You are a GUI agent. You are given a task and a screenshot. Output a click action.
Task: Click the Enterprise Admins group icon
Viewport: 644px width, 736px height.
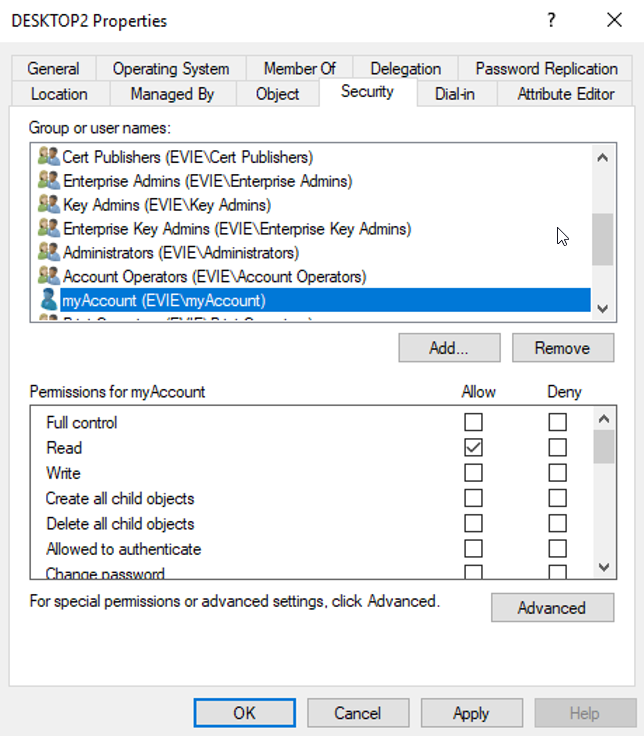48,181
